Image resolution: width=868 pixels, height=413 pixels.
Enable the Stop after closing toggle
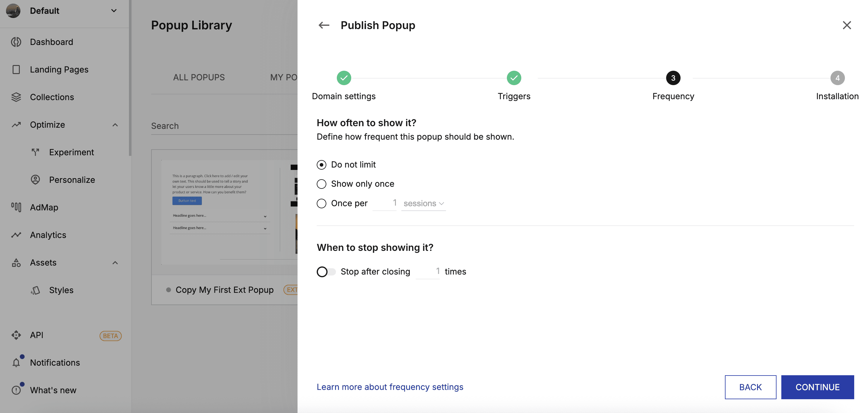pyautogui.click(x=326, y=272)
